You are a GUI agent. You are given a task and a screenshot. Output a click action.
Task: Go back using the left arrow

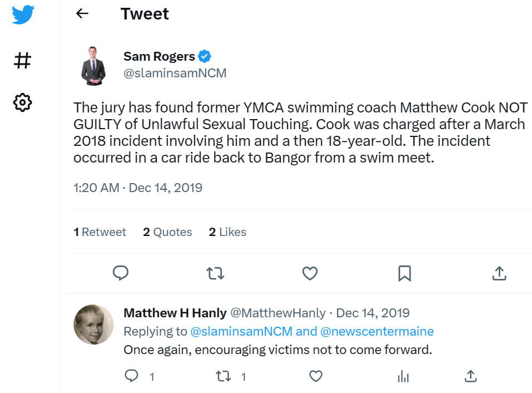pos(82,14)
